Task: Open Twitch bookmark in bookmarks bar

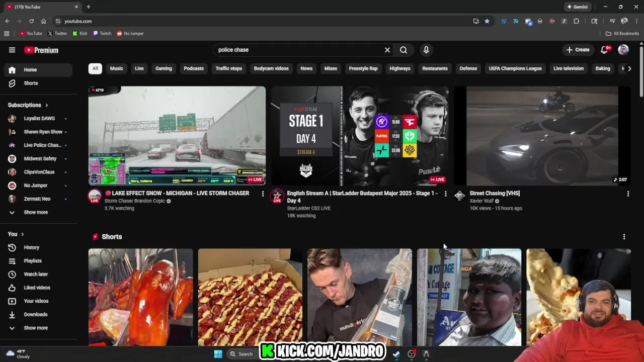Action: [x=102, y=33]
